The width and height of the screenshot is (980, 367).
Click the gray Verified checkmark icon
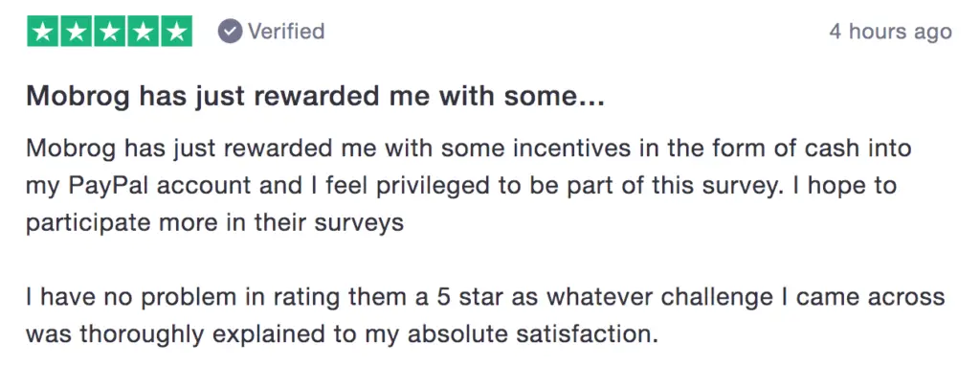[230, 32]
